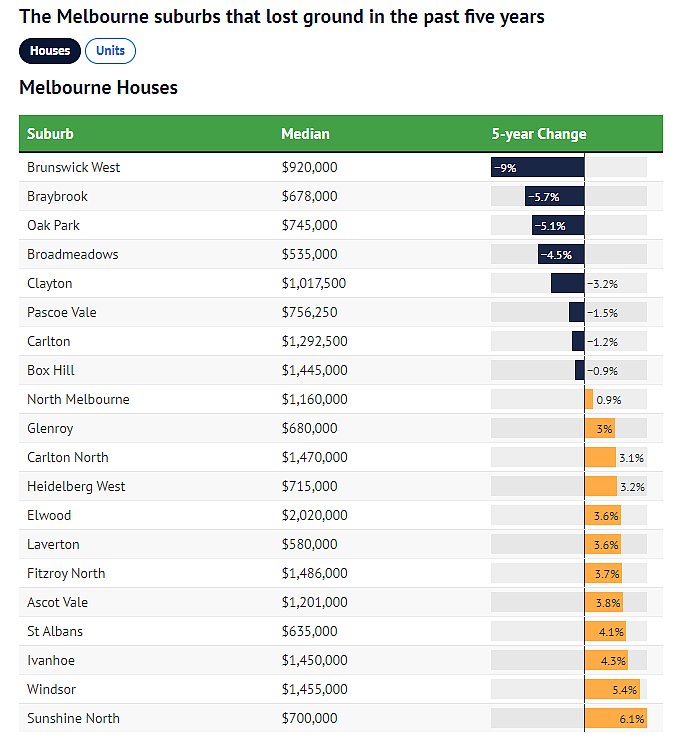Sort by the 5-year Change column header
681x742 pixels.
(538, 134)
